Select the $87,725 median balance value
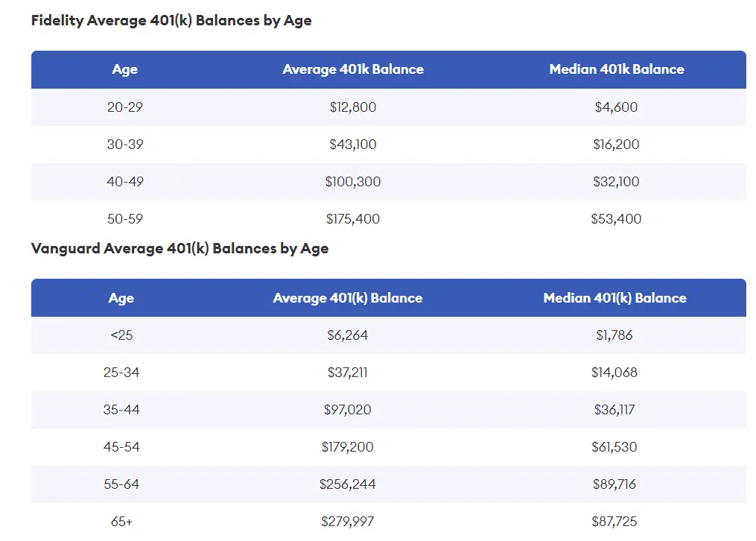 (614, 522)
